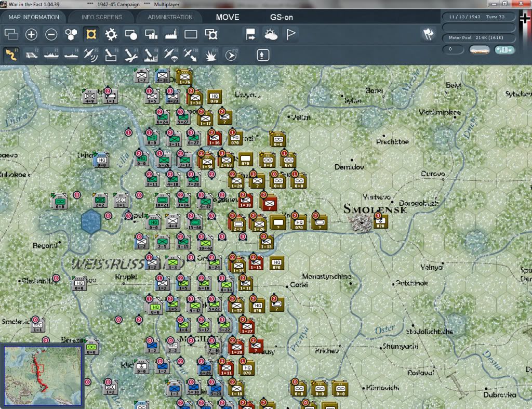This screenshot has height=409, width=532.
Task: Click the date and turn display
Action: (478, 17)
